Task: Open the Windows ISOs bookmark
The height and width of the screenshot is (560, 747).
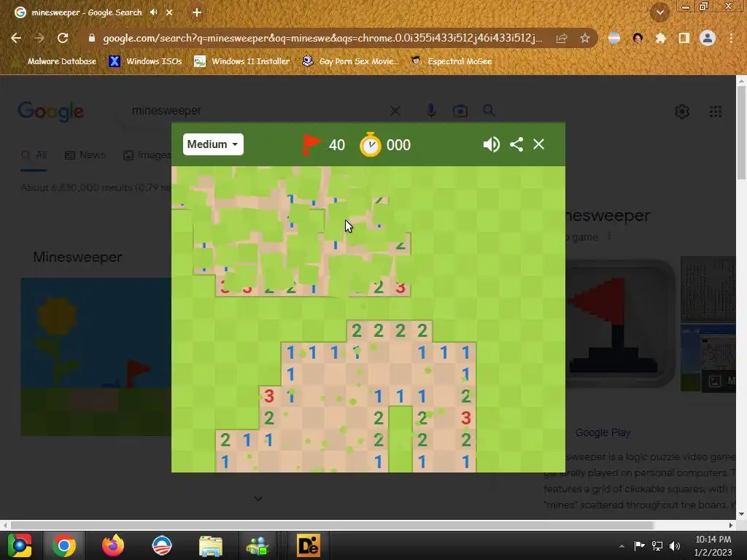Action: 145,61
